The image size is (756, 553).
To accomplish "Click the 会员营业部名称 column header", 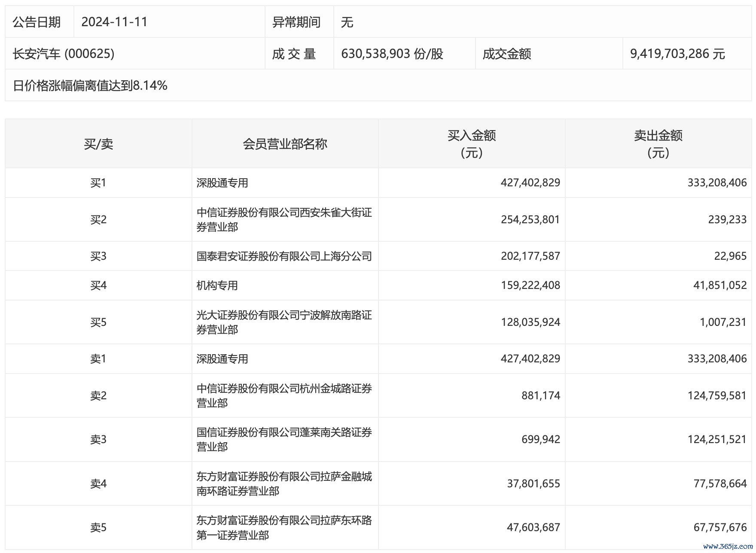I will 285,144.
